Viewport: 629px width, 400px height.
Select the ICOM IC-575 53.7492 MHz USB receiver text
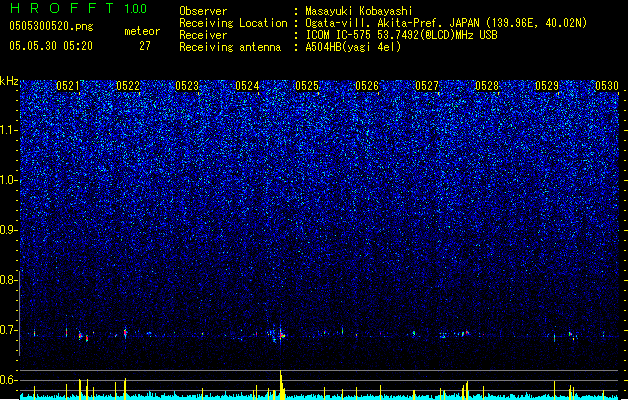[402, 35]
